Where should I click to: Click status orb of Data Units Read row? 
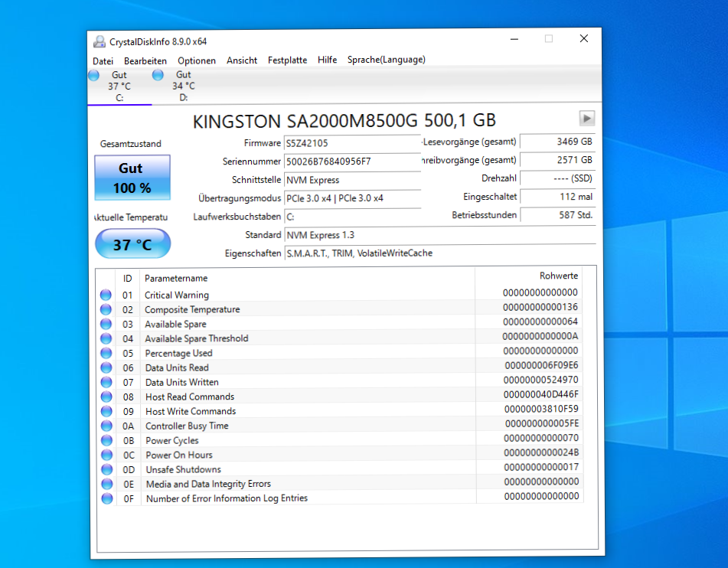point(106,367)
